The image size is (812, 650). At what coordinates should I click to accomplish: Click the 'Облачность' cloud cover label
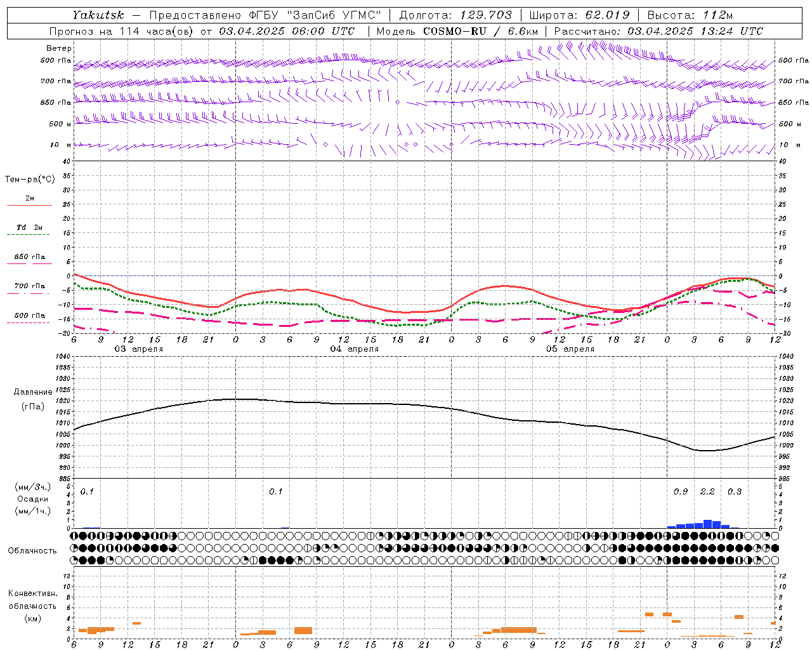[32, 551]
